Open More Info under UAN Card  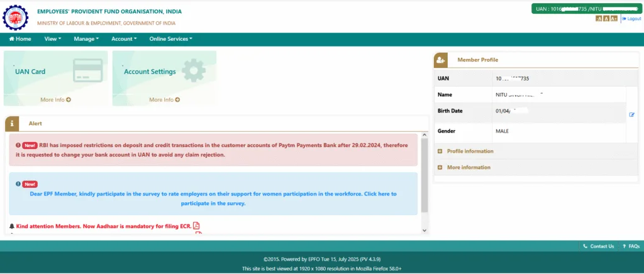(x=55, y=100)
